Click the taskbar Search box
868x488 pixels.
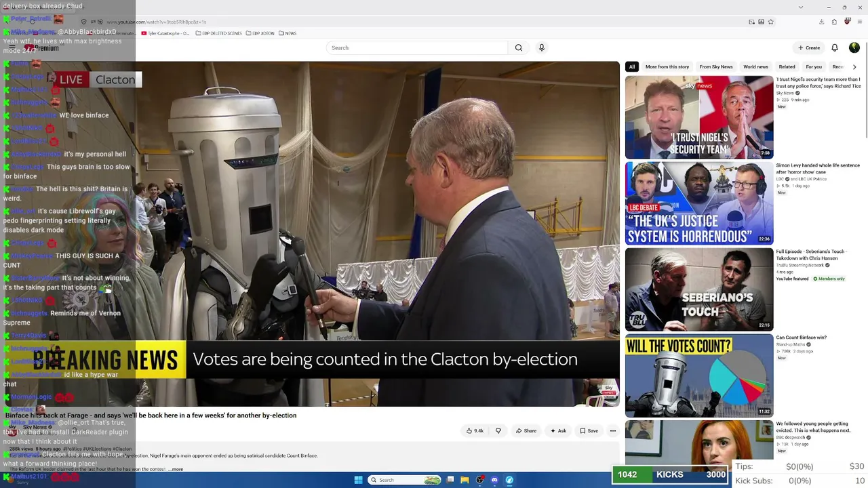coord(405,480)
